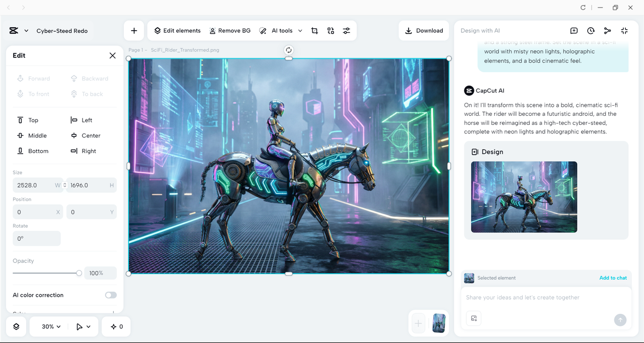Select the generated design thumbnail
644x343 pixels.
(x=524, y=197)
